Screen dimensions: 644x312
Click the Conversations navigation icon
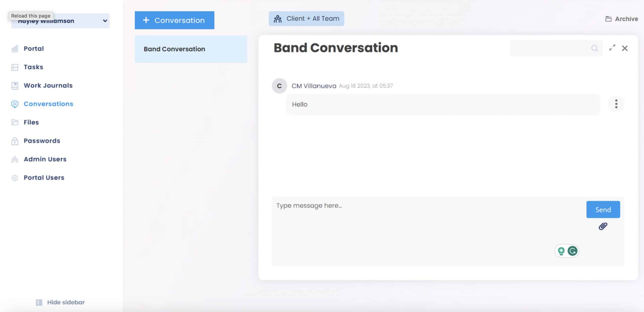(x=15, y=103)
